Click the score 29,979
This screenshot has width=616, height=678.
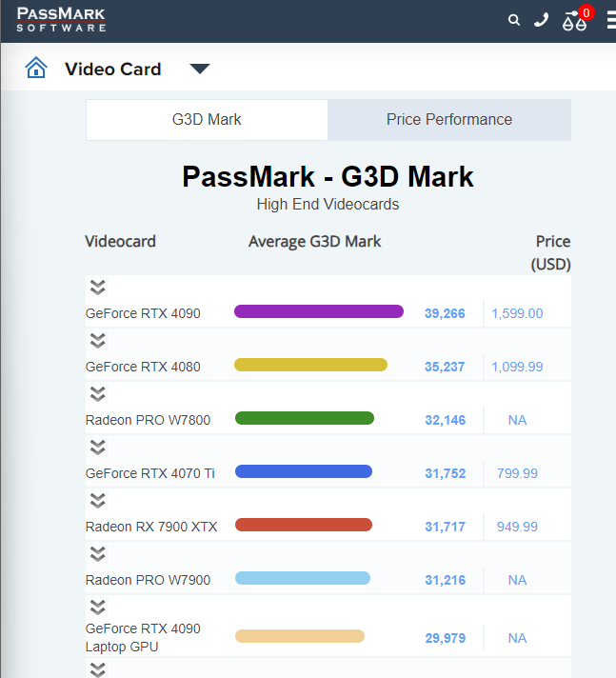[x=446, y=638]
